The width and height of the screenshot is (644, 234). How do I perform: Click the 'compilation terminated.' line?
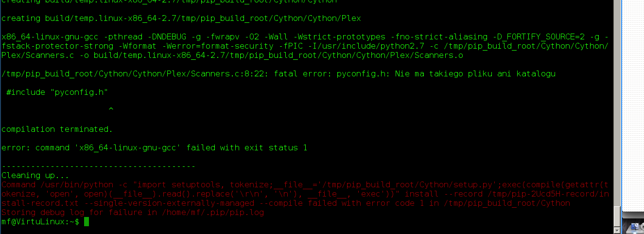57,129
